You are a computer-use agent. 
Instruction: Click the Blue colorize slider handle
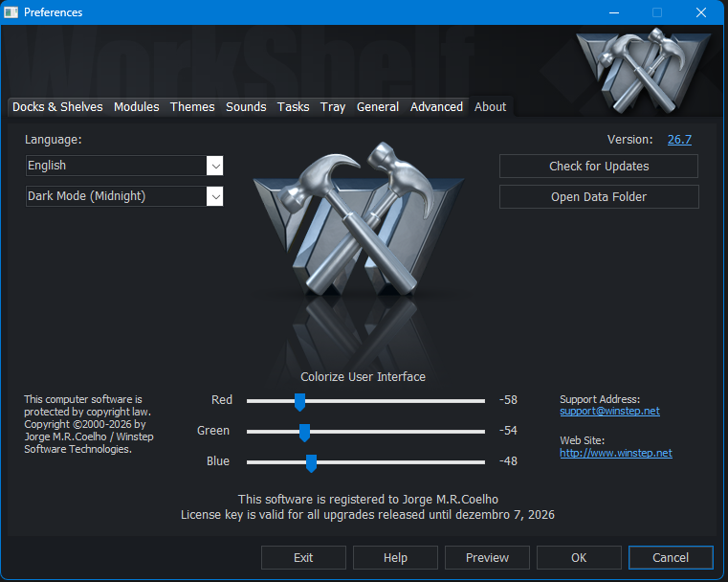312,463
